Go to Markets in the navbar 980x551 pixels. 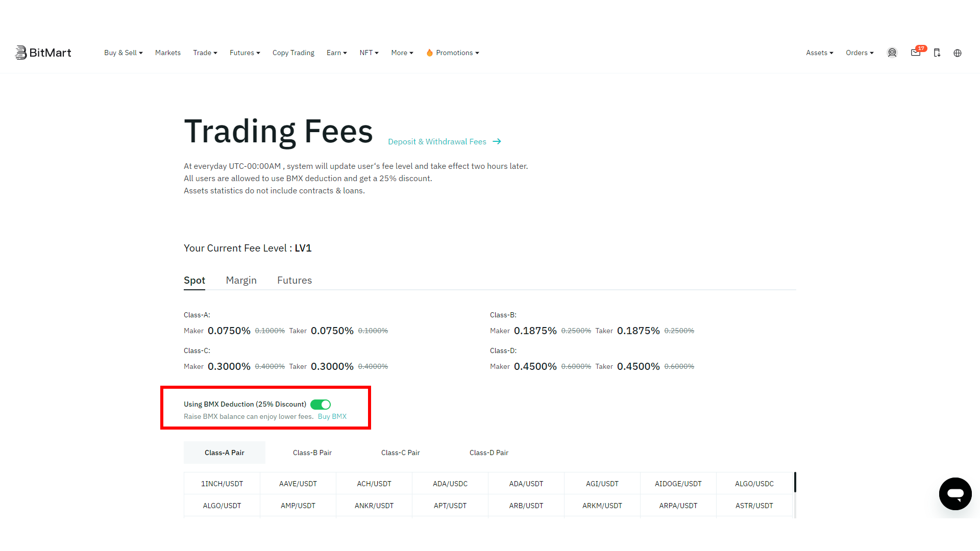pos(168,53)
